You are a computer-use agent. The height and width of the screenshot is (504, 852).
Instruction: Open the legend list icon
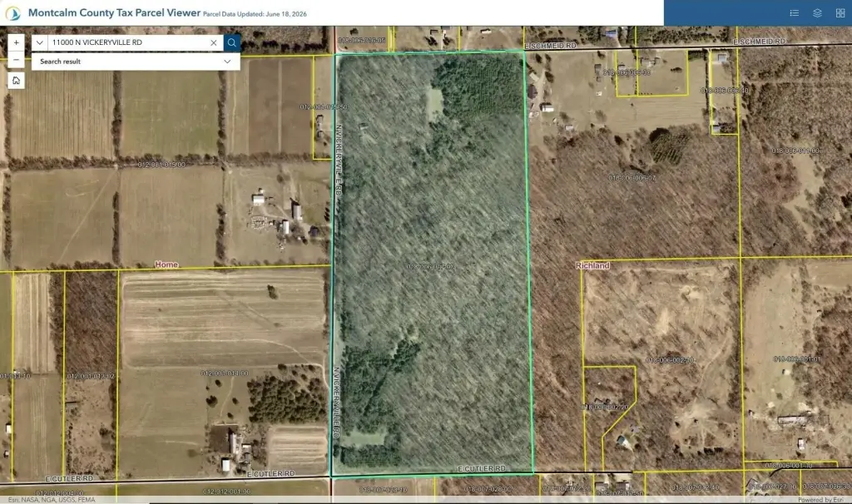click(795, 13)
